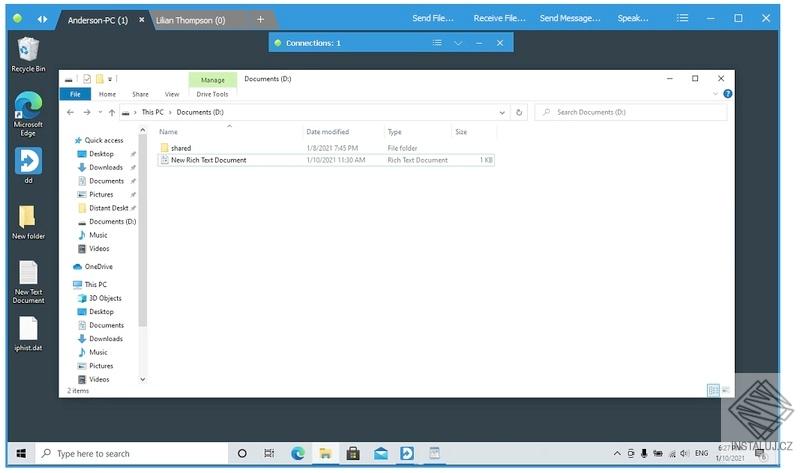Sort by the Type column header
Viewport: 812px width, 473px height.
click(x=395, y=132)
